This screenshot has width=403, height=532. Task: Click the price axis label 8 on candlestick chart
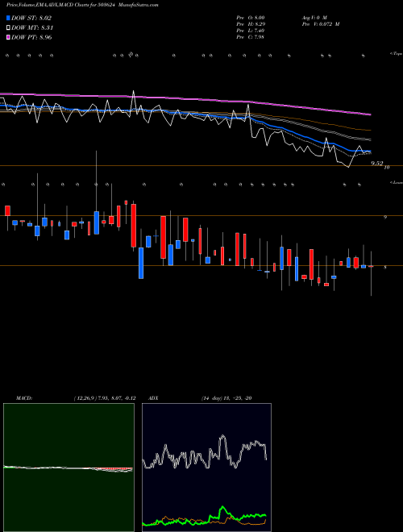[x=385, y=268]
